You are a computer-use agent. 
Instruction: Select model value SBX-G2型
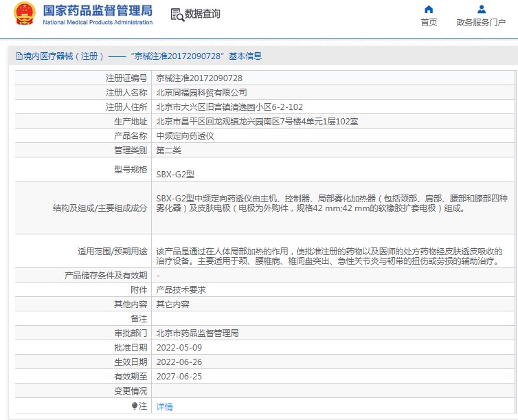pyautogui.click(x=175, y=174)
